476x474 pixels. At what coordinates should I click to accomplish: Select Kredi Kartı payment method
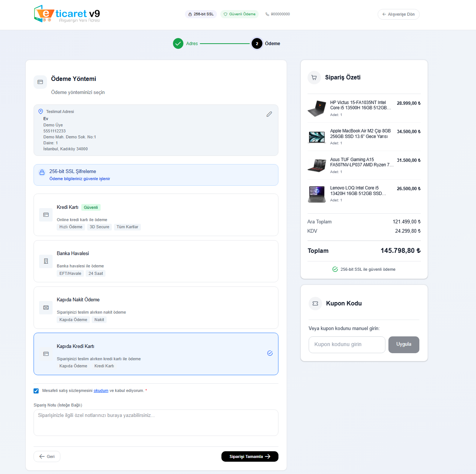(156, 215)
